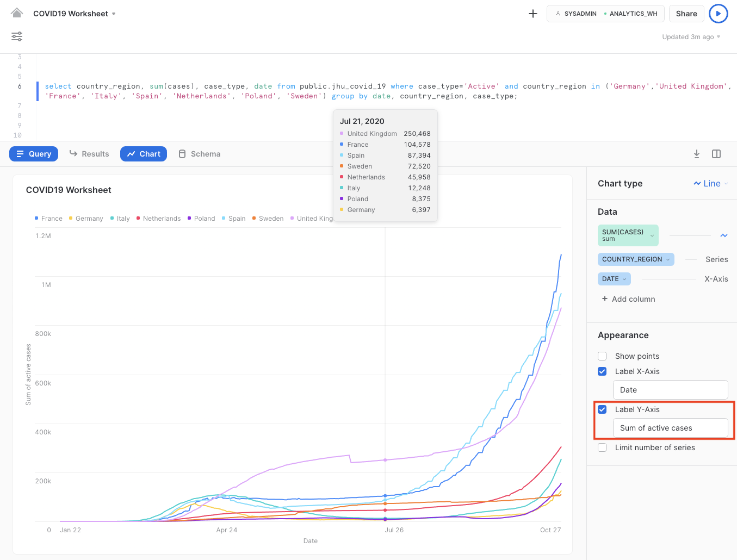The width and height of the screenshot is (737, 560).
Task: Click the home icon
Action: point(17,13)
